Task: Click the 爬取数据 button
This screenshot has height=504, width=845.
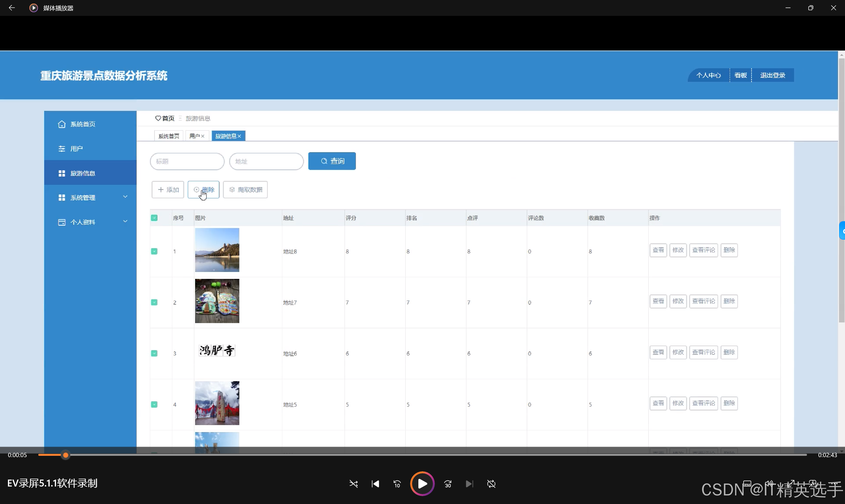Action: [x=245, y=189]
